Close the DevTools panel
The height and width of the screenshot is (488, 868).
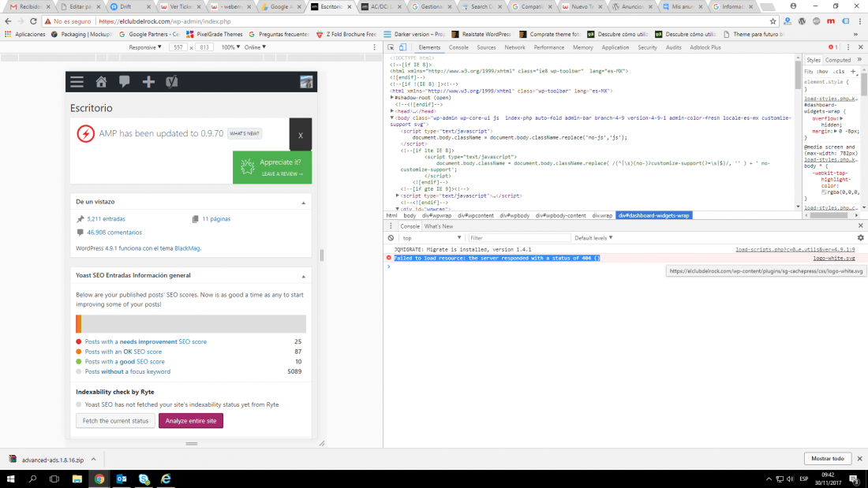click(x=861, y=47)
